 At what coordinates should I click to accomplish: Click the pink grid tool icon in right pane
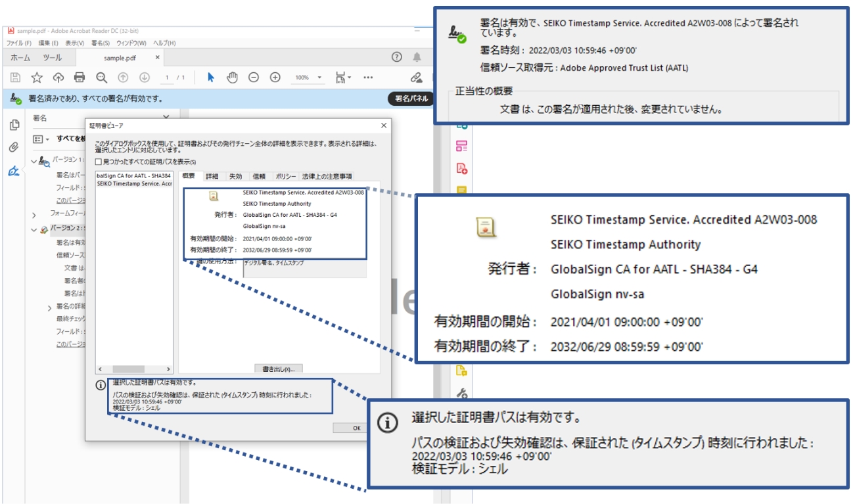tap(462, 146)
